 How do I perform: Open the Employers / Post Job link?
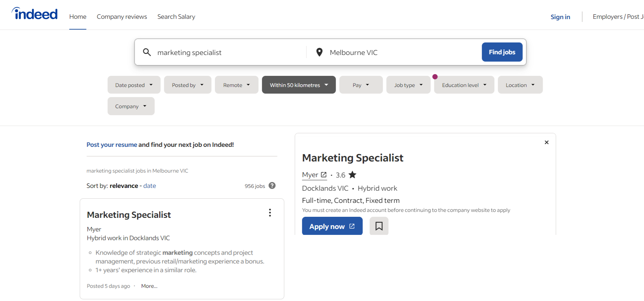(x=618, y=17)
